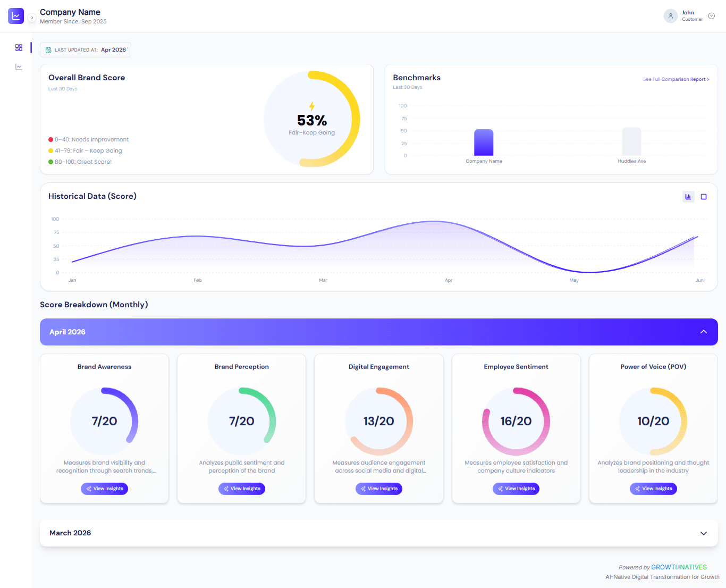Collapse the April 2026 section
This screenshot has width=726, height=588.
(x=704, y=332)
